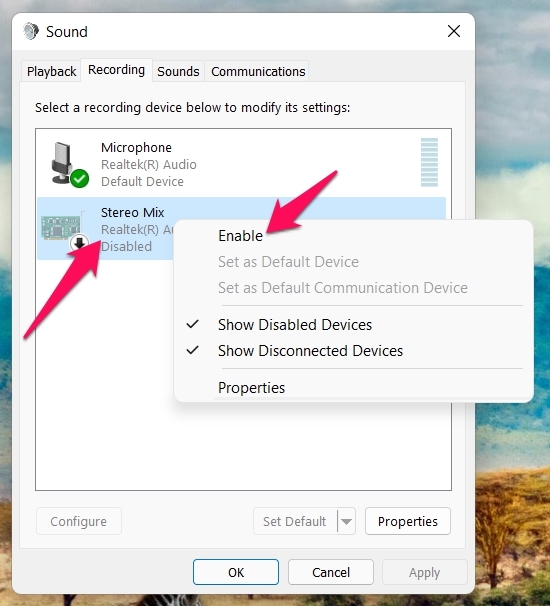Viewport: 550px width, 606px height.
Task: Select the Stereo Mix device name
Action: click(x=133, y=213)
